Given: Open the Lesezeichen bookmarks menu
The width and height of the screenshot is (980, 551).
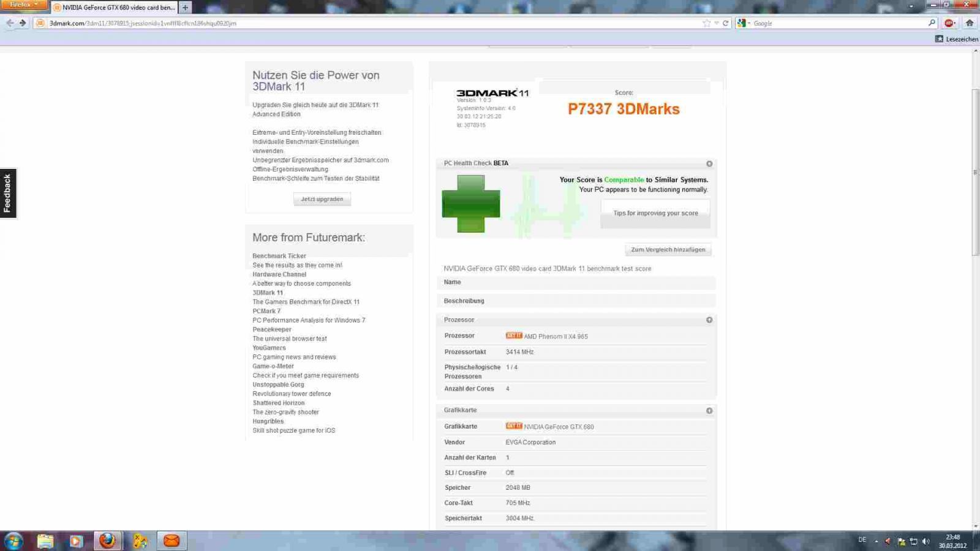Looking at the screenshot, I should [957, 39].
